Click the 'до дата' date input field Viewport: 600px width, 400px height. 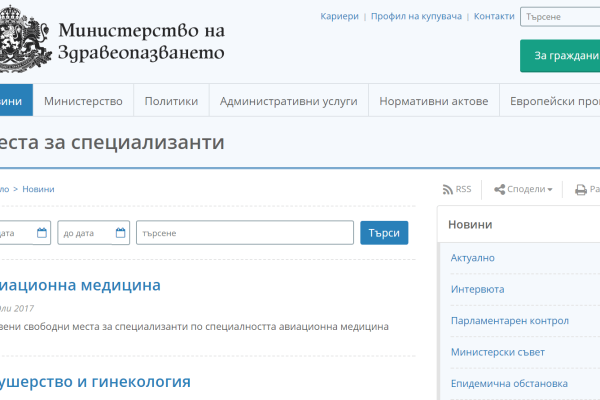point(93,233)
